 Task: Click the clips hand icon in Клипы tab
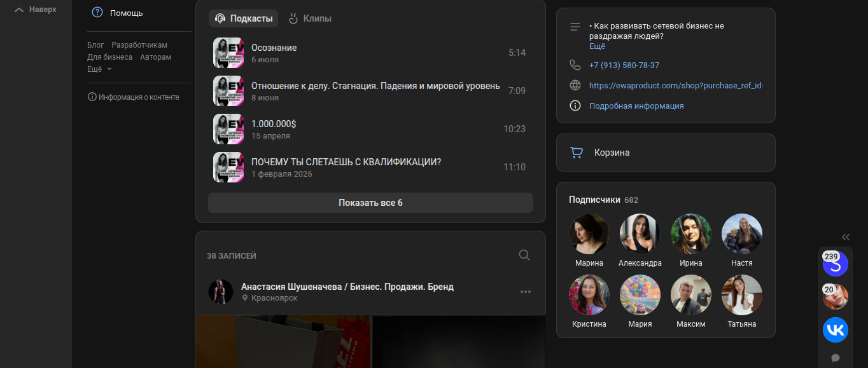point(293,18)
